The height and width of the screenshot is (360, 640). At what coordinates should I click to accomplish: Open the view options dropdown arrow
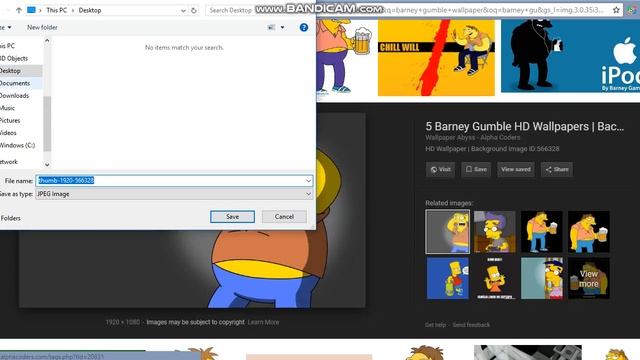pos(282,27)
